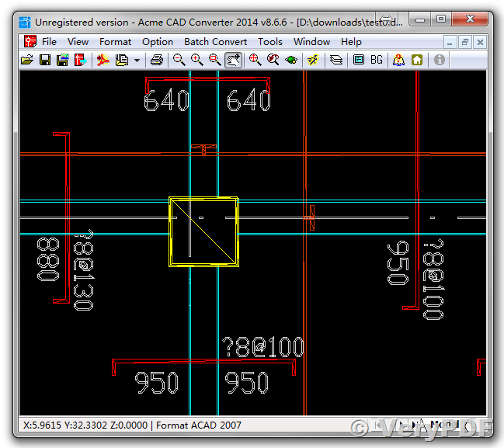Click the Open file folder icon
The width and height of the screenshot is (504, 448).
(x=27, y=60)
